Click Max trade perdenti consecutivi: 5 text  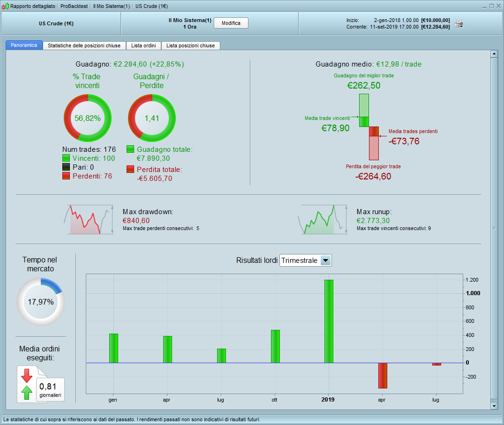[x=161, y=228]
